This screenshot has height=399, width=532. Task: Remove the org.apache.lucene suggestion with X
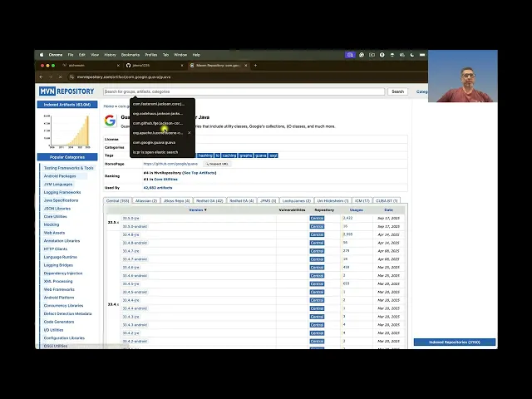point(189,133)
